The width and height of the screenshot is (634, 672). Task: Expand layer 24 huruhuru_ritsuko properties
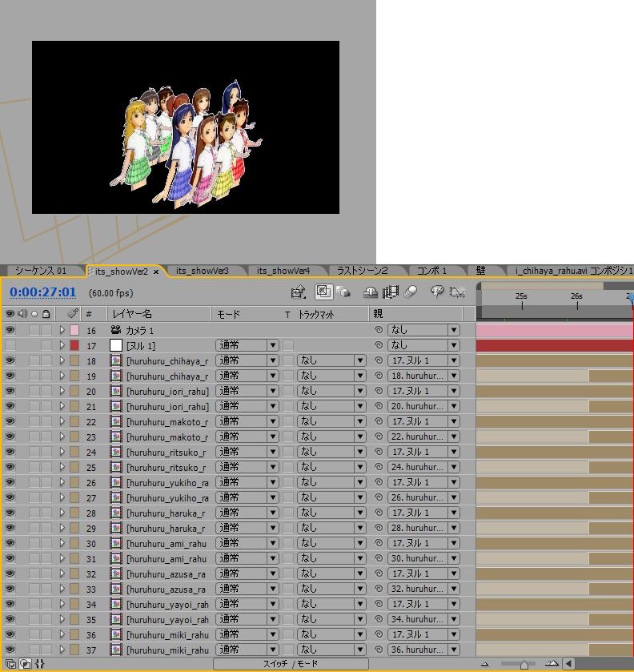coord(62,452)
